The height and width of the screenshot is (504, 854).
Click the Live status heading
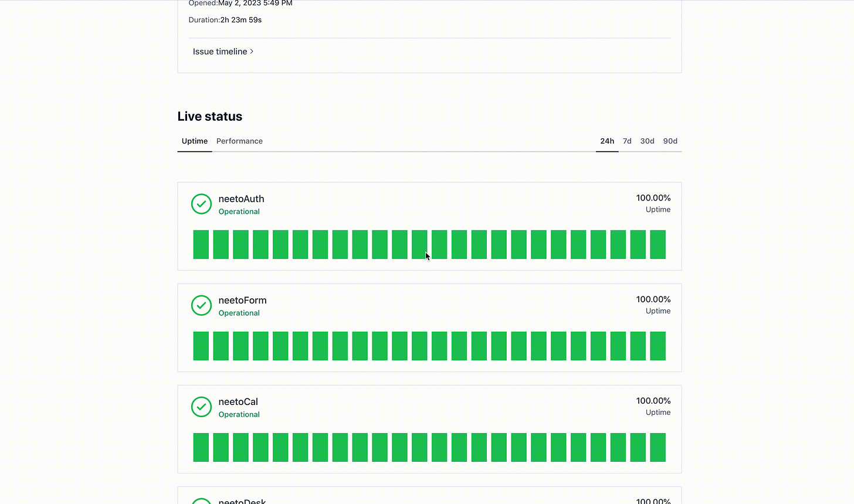click(x=209, y=117)
